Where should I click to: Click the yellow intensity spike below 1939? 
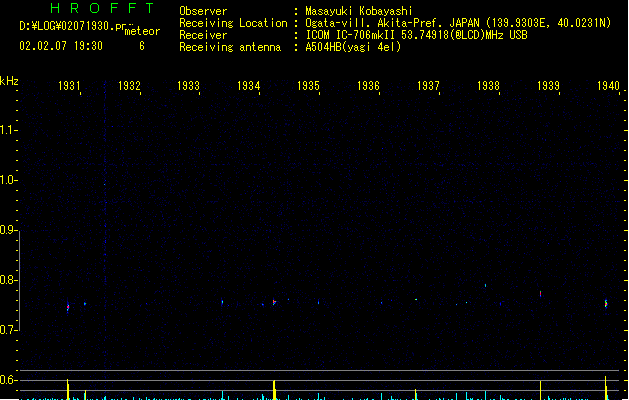[540, 390]
